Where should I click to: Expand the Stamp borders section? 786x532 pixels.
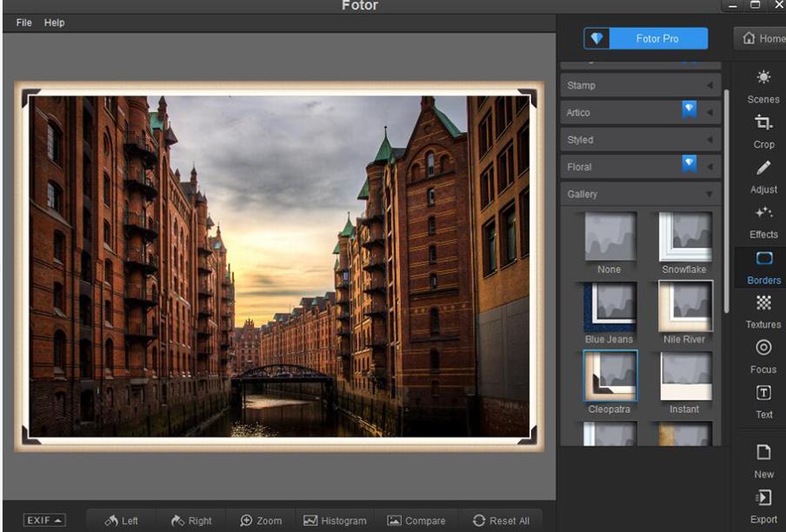(641, 85)
